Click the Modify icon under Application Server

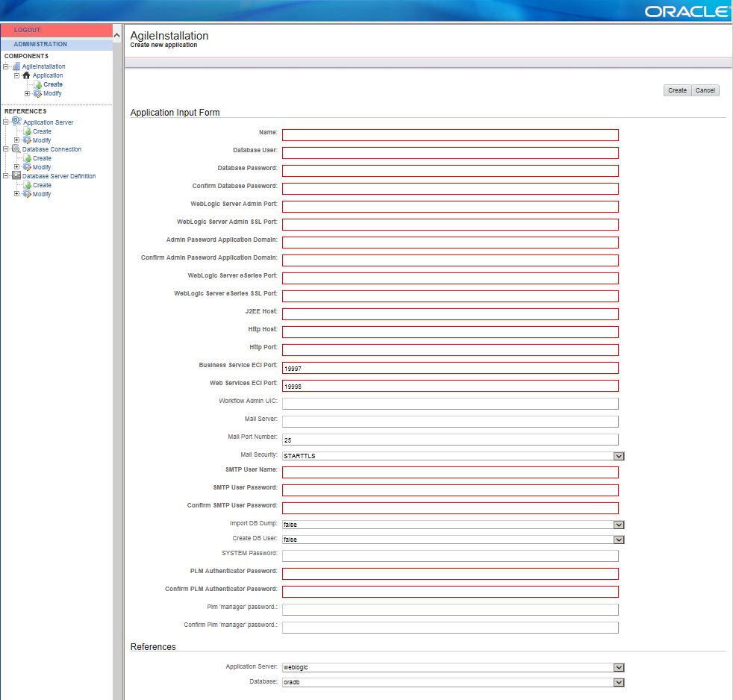pyautogui.click(x=27, y=140)
